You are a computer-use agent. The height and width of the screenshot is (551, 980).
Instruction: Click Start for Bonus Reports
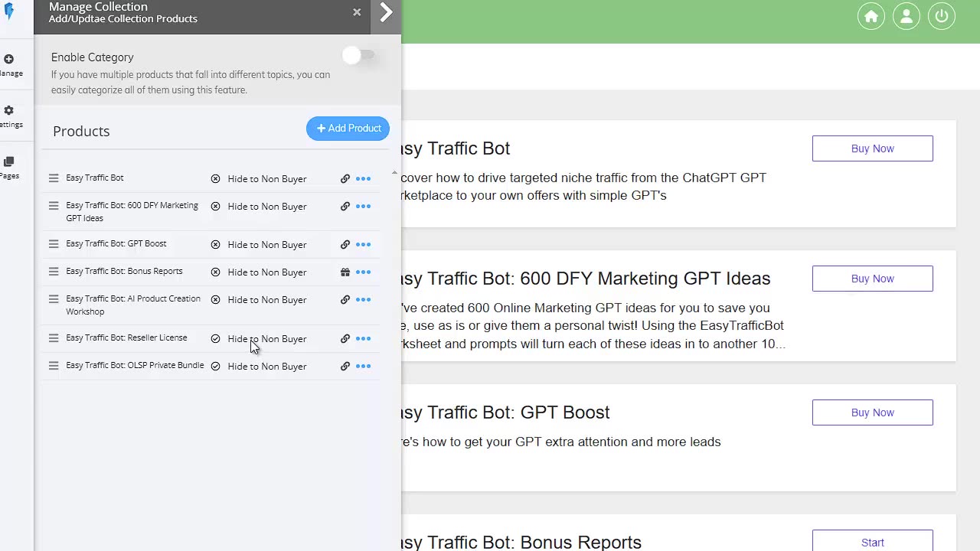pyautogui.click(x=873, y=540)
